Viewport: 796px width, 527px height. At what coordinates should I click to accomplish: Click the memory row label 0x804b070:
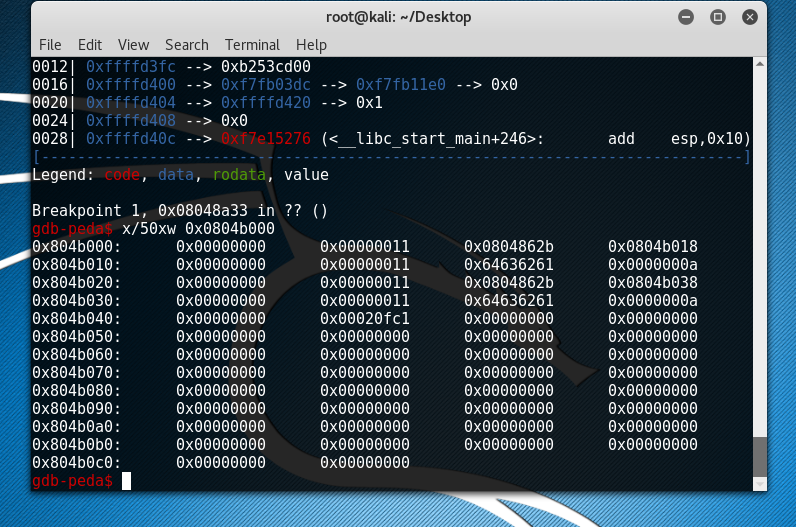(x=77, y=373)
